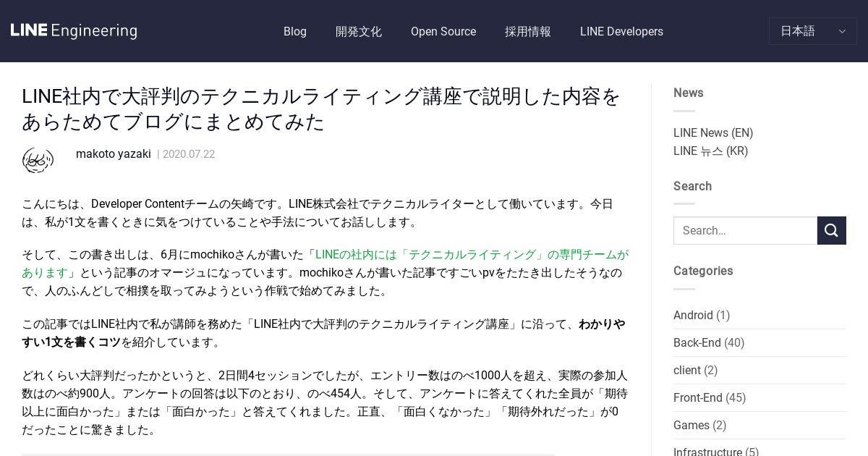Open the 開発文化 menu item
Screen dimensions: 868x456
tap(359, 31)
